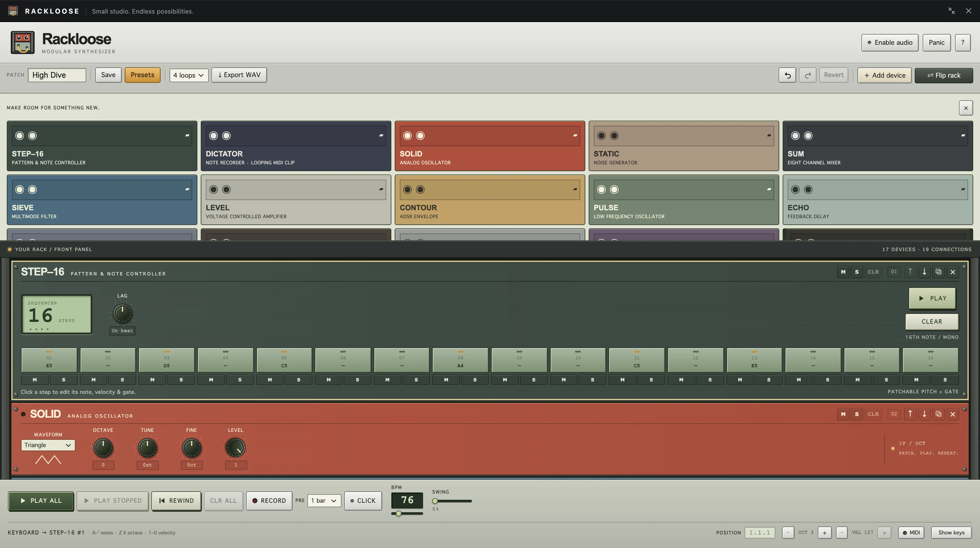Add the SUM eight channel mixer
The height and width of the screenshot is (548, 980).
click(878, 146)
